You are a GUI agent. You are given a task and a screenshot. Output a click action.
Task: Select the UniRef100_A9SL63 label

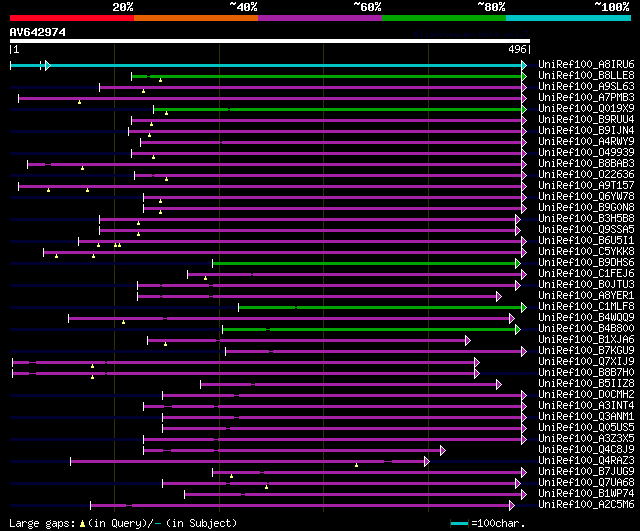click(586, 87)
